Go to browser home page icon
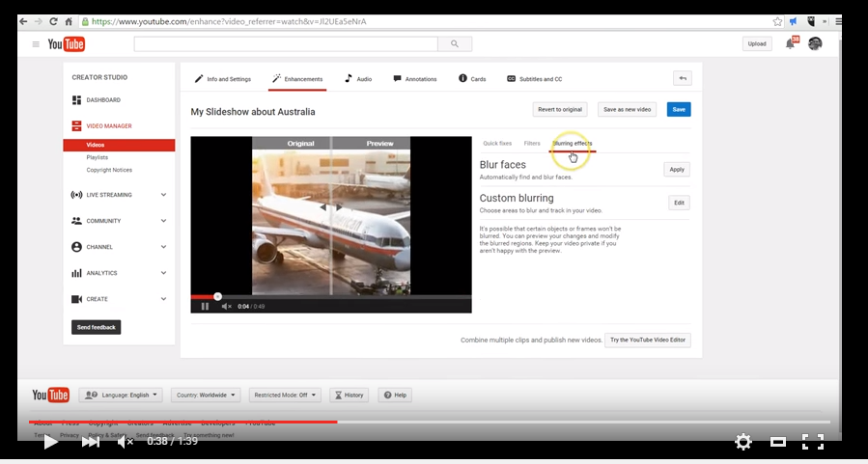Screen dimensions: 868x464 [x=69, y=21]
